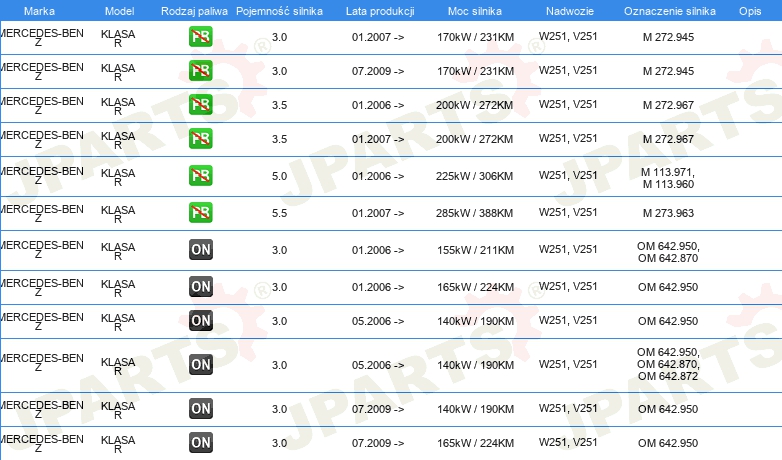Image resolution: width=782 pixels, height=460 pixels.
Task: Click the 01.2006 date in the 225kW row
Action: tap(378, 176)
